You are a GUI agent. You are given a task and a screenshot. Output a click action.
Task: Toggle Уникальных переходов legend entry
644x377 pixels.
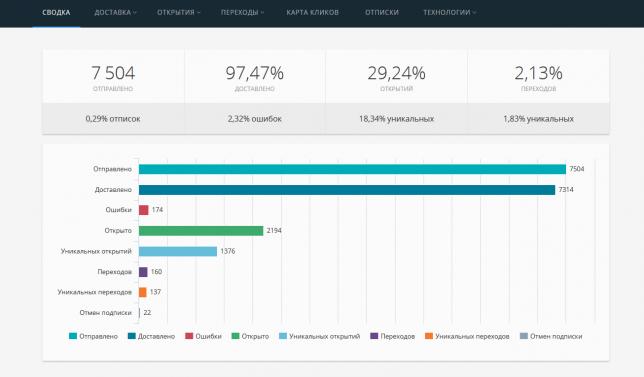(x=467, y=336)
